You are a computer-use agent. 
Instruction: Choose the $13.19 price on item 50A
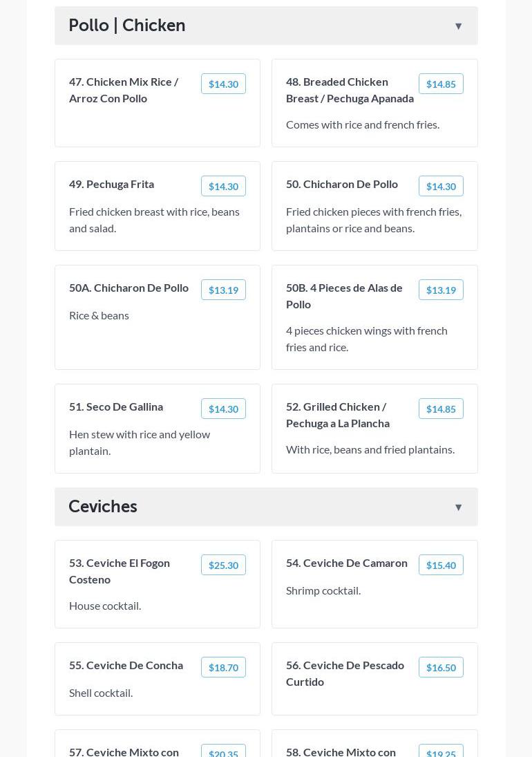[x=223, y=290]
